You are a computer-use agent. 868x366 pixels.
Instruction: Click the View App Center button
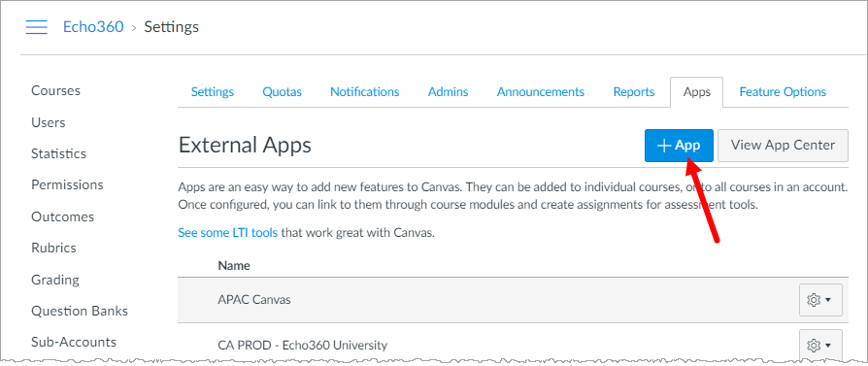pos(783,146)
